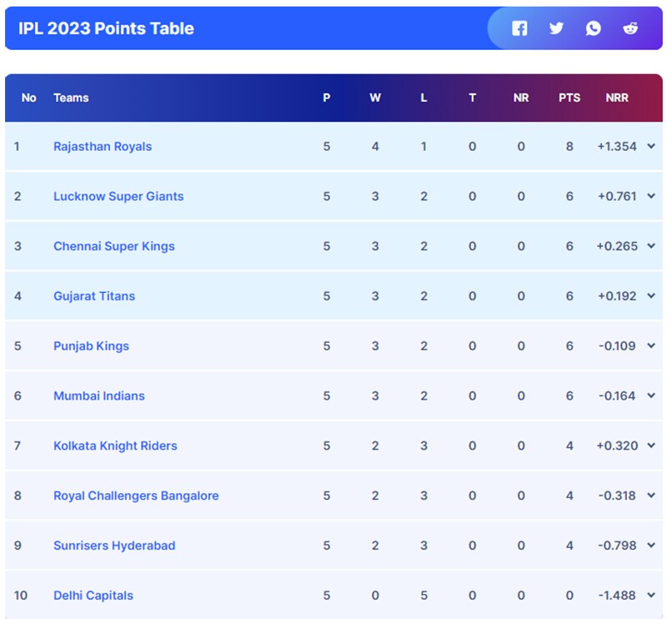Select Delhi Capitals NRR -1.488

(x=617, y=596)
